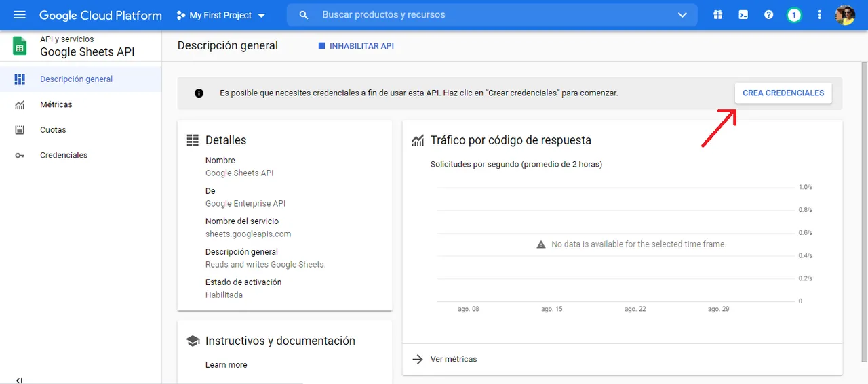The width and height of the screenshot is (868, 384).
Task: Click Instructivos y documentación heading
Action: pos(280,341)
